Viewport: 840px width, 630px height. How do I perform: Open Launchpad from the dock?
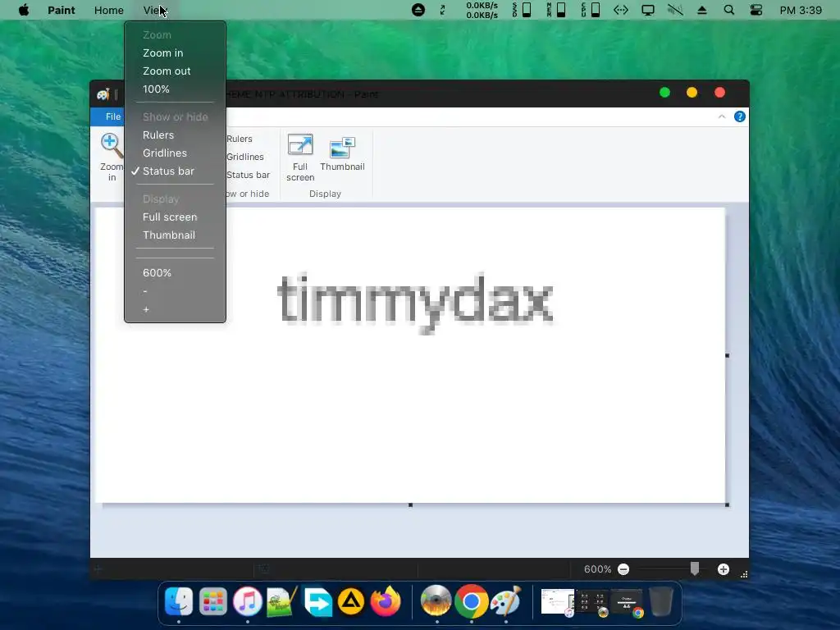click(212, 601)
